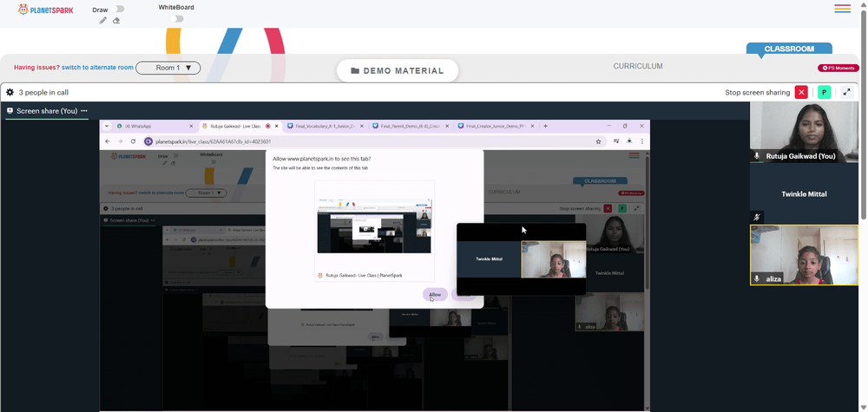Click the PlanetSpark logo in header
The height and width of the screenshot is (412, 868).
pos(45,10)
